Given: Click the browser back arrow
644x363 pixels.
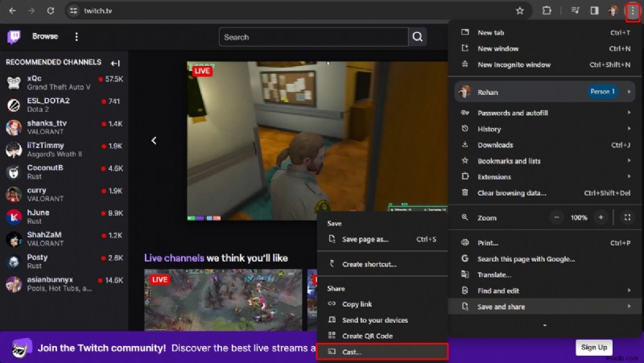Looking at the screenshot, I should (12, 10).
